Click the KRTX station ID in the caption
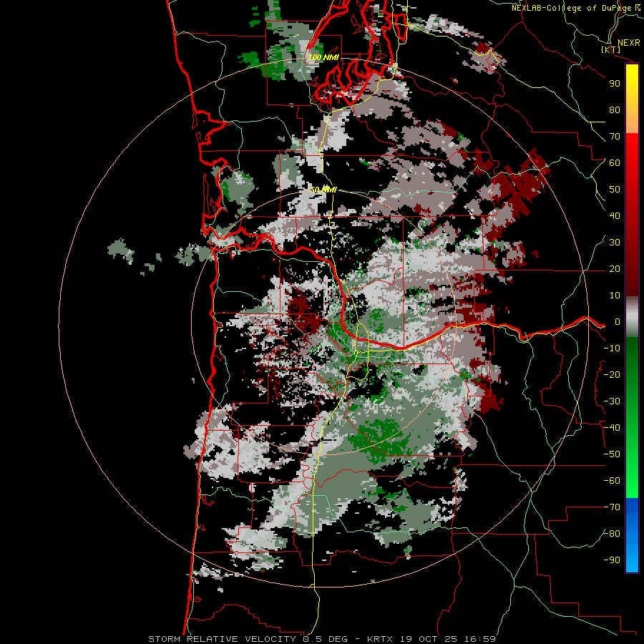 click(x=380, y=639)
